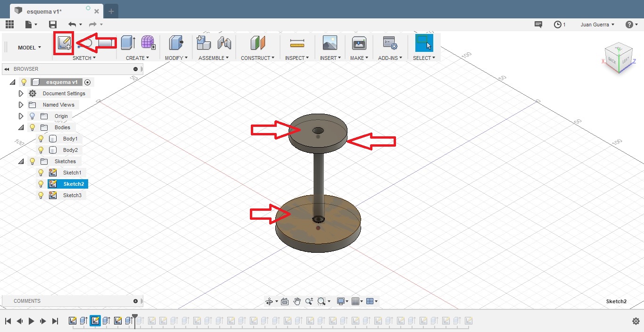The height and width of the screenshot is (332, 644).
Task: Jump to timeline beginning
Action: click(x=8, y=321)
